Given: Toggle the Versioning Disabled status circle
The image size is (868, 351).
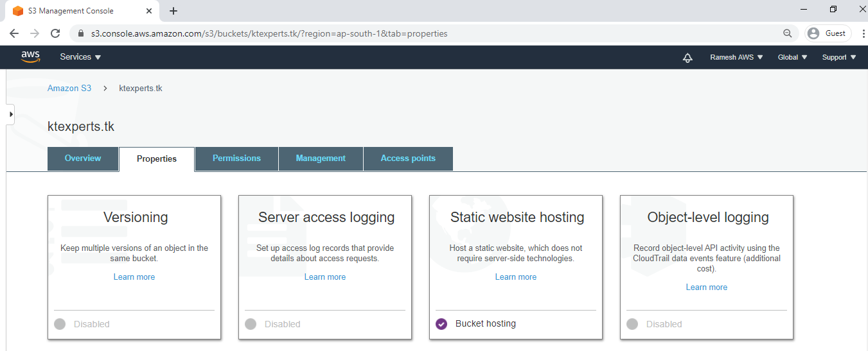Looking at the screenshot, I should [60, 324].
